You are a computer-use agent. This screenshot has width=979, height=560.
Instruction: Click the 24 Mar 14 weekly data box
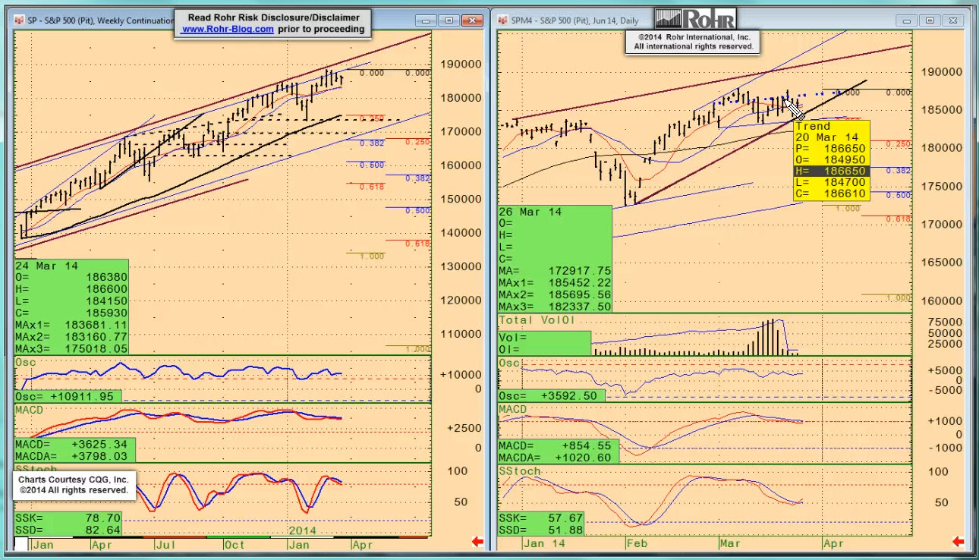(71, 307)
